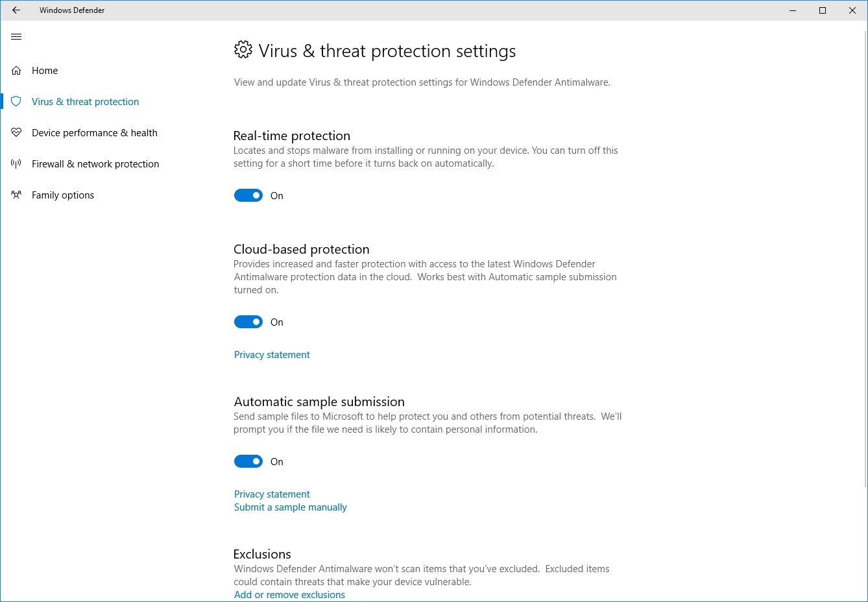
Task: Open Privacy statement under Cloud-based protection
Action: coord(272,355)
